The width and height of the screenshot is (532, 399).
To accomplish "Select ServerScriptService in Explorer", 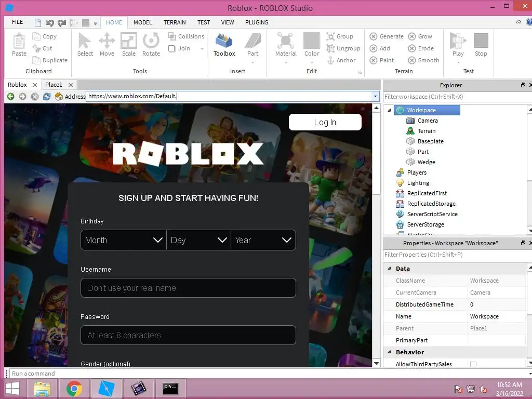I will click(x=432, y=214).
